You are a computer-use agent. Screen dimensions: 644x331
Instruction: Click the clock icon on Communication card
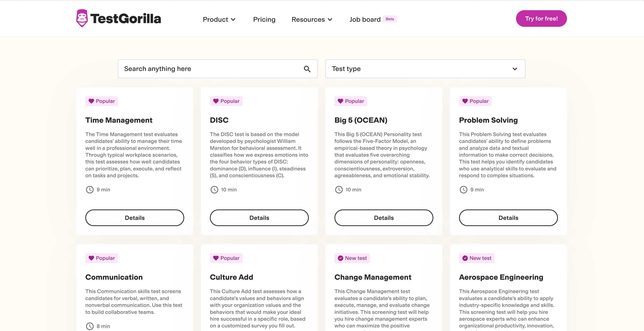click(90, 326)
